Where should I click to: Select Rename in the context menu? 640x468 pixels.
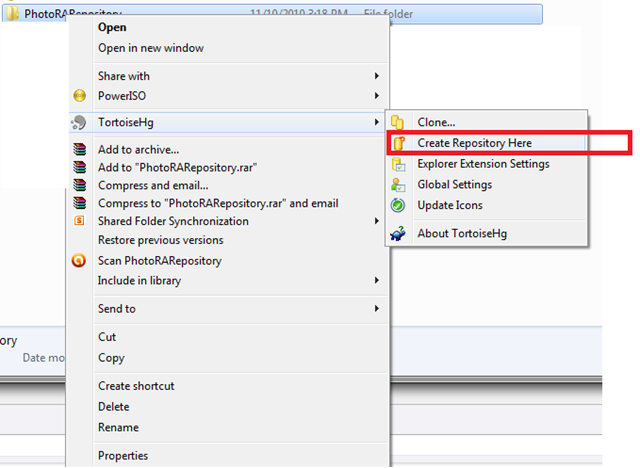coord(118,427)
